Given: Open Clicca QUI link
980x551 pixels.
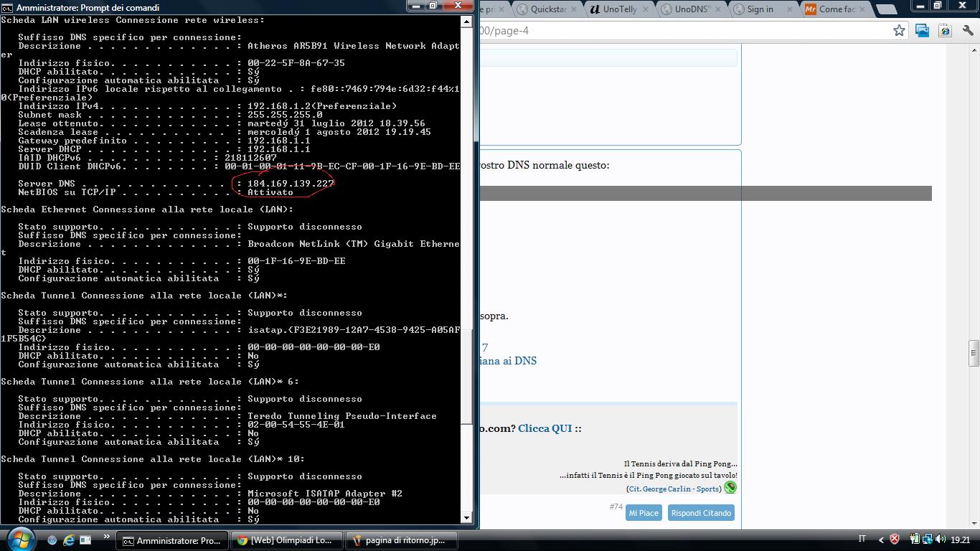Looking at the screenshot, I should click(x=545, y=428).
